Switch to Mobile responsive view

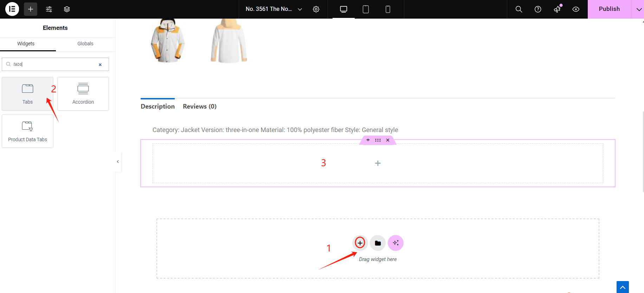tap(388, 9)
